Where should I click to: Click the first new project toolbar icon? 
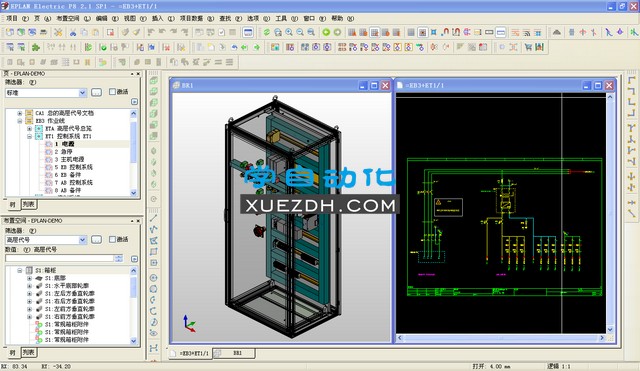10,32
